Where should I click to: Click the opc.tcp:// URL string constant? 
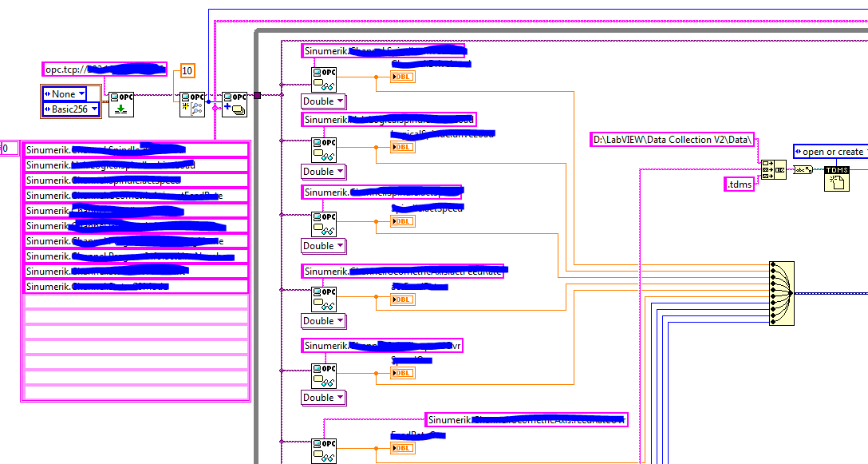click(x=105, y=69)
